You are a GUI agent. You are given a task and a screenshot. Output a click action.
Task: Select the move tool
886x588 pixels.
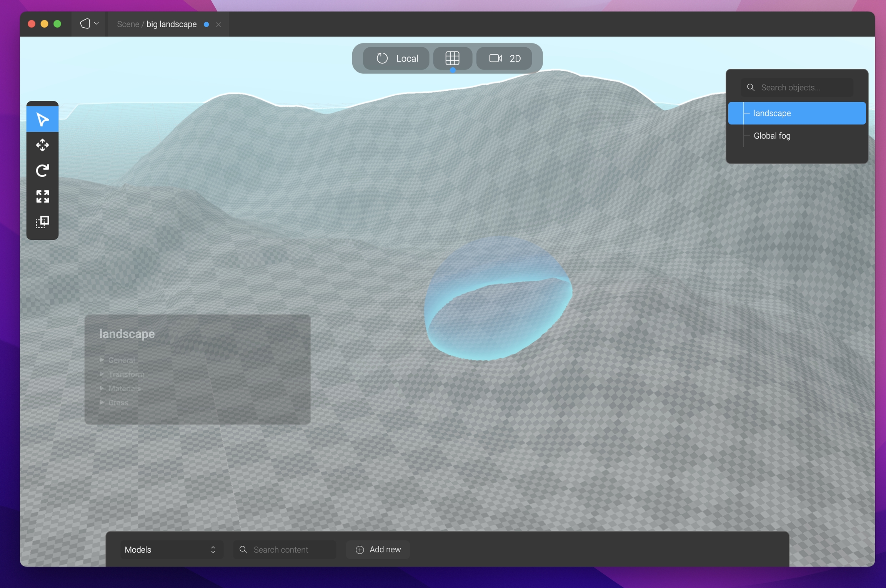tap(42, 145)
